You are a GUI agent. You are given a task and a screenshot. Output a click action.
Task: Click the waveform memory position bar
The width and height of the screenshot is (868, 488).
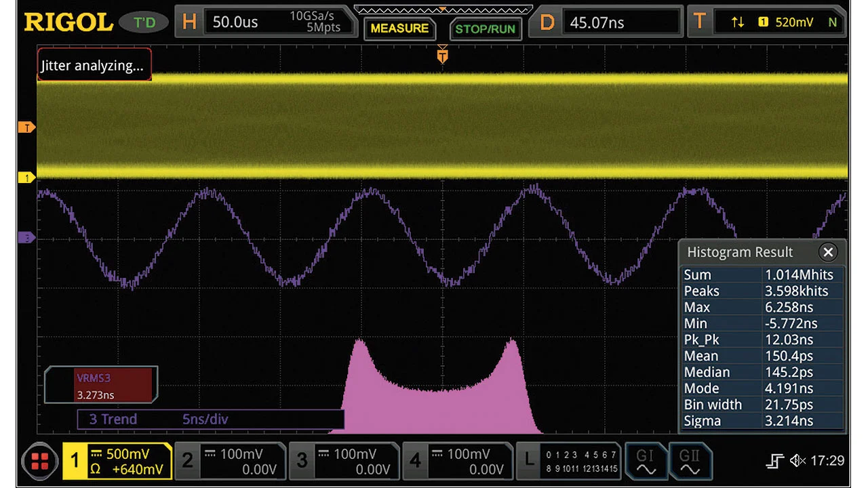[x=442, y=9]
